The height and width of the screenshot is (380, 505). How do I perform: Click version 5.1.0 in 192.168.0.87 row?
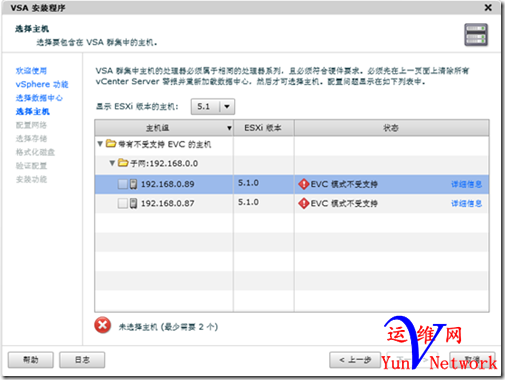click(248, 202)
